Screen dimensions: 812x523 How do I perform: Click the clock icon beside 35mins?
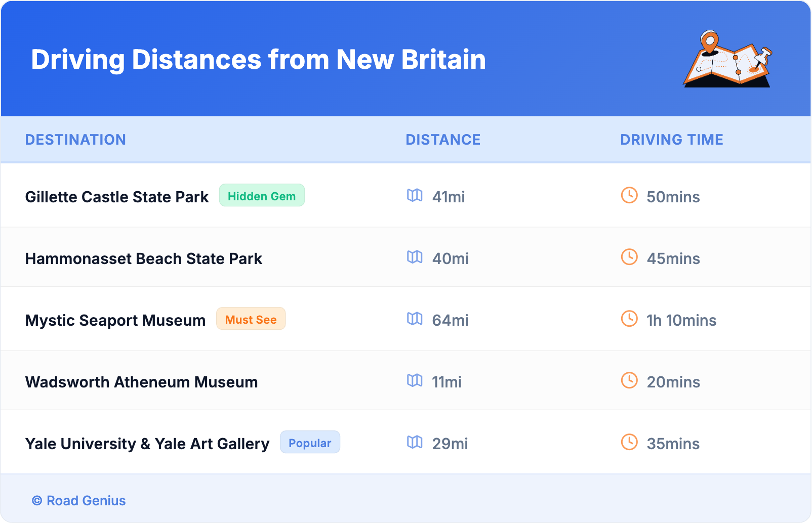tap(629, 442)
